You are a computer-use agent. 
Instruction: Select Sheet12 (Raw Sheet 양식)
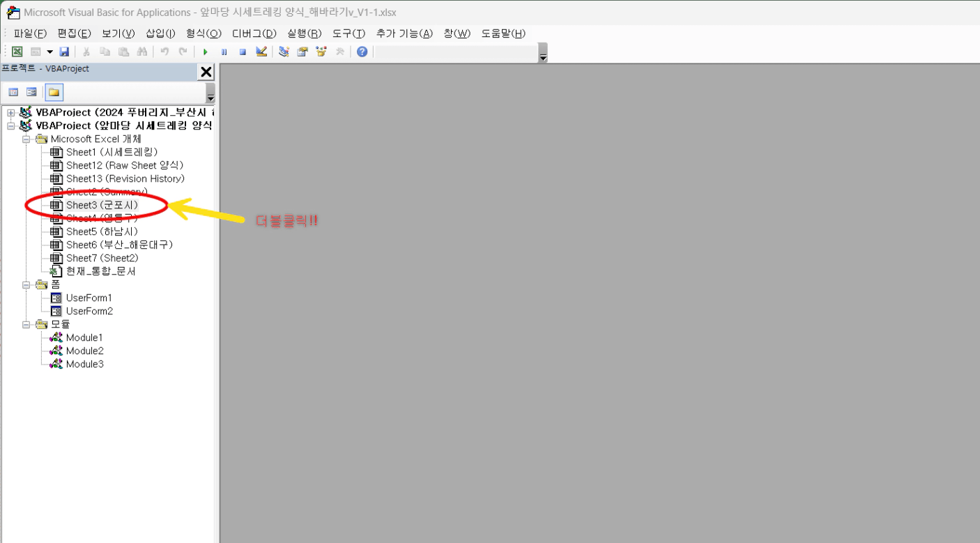[125, 166]
